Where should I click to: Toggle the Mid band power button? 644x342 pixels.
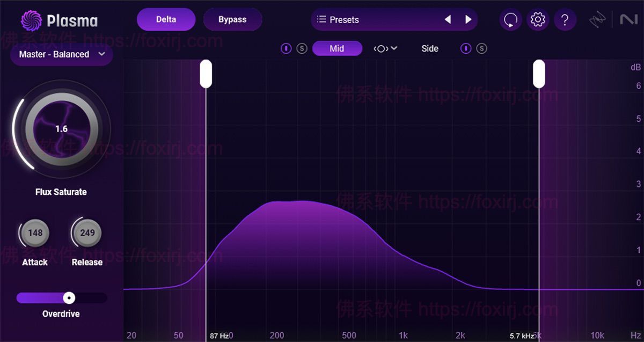(286, 48)
